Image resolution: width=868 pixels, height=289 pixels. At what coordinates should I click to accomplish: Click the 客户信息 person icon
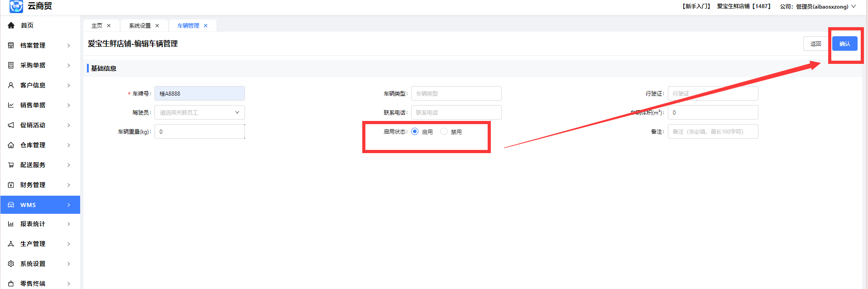click(11, 85)
